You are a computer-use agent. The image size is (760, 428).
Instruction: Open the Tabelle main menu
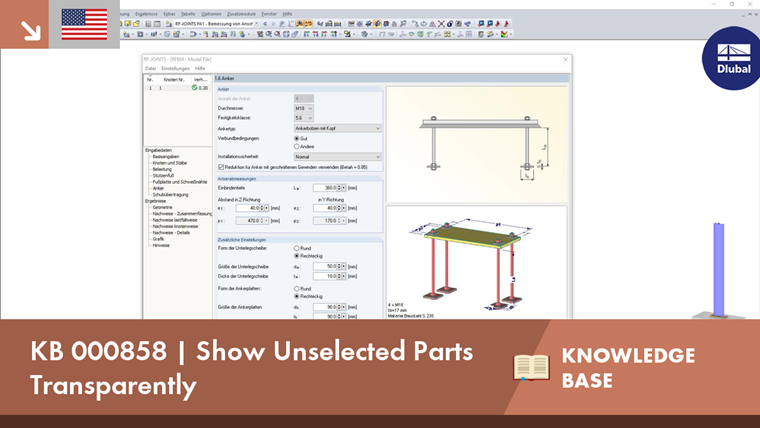[188, 14]
